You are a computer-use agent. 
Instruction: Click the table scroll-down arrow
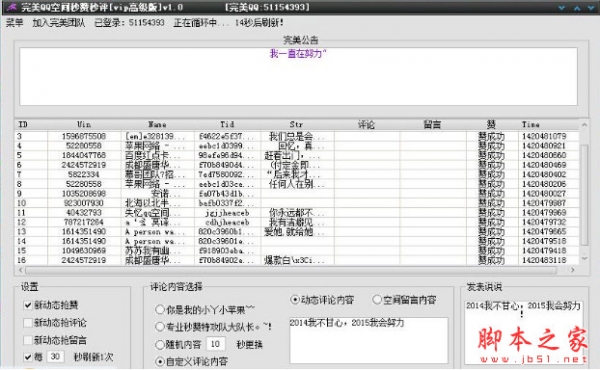pos(584,258)
